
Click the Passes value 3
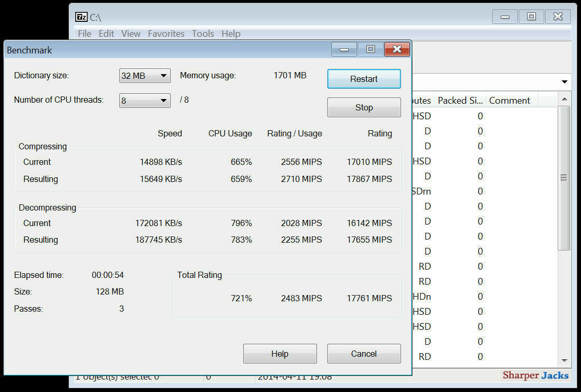pos(121,309)
